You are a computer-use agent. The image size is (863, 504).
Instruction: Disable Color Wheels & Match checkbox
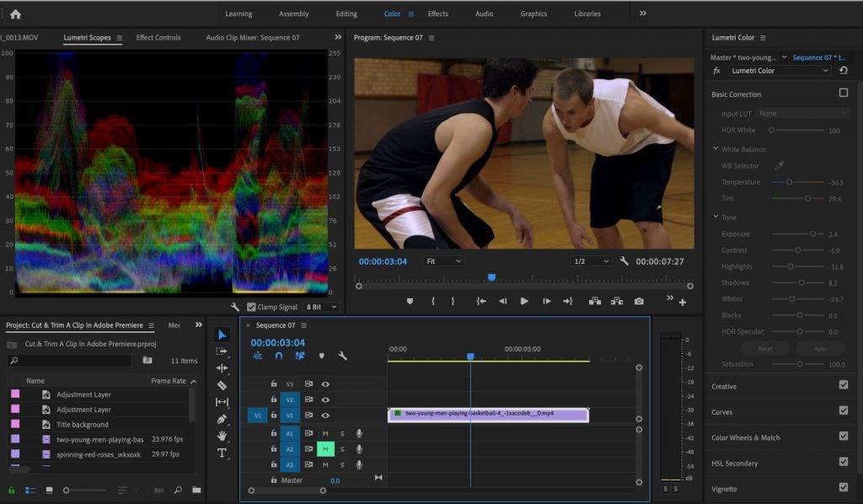(843, 437)
